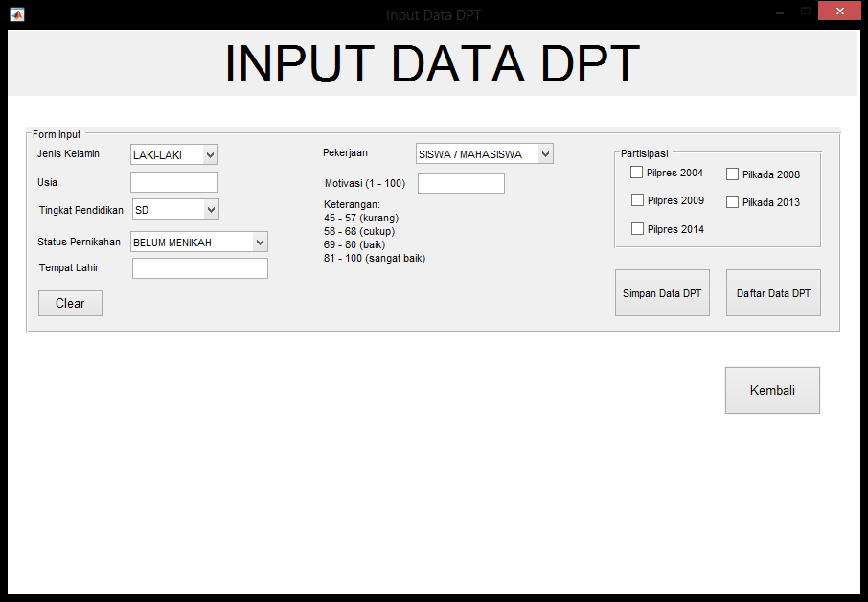Focus the Tempat Lahir text box
The height and width of the screenshot is (602, 868).
[199, 268]
